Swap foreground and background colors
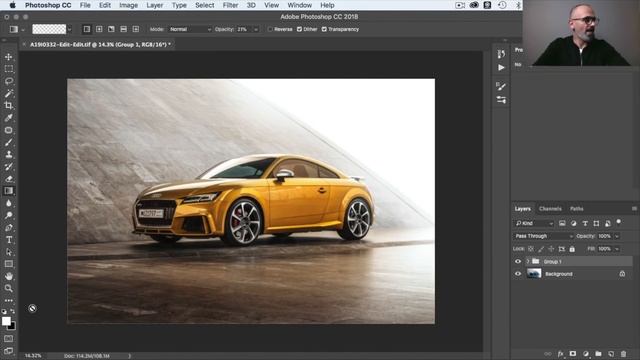Image resolution: width=640 pixels, height=360 pixels. click(x=13, y=311)
